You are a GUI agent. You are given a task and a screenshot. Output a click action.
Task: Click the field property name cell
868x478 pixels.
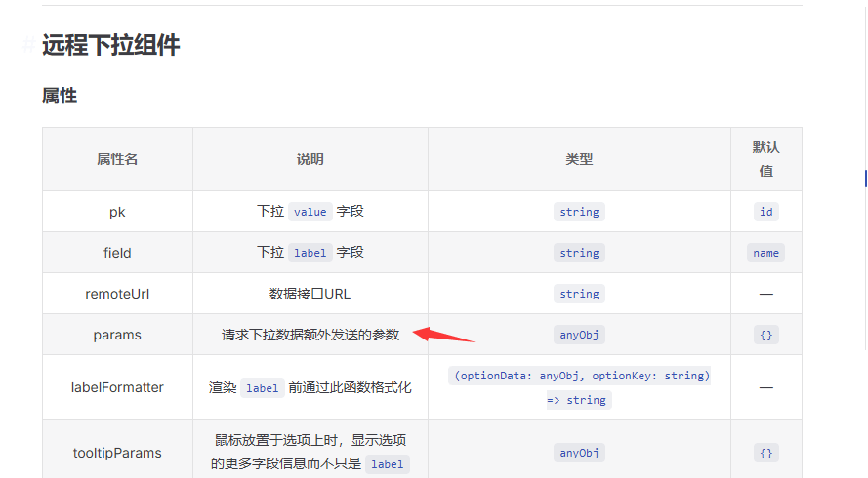coord(117,253)
